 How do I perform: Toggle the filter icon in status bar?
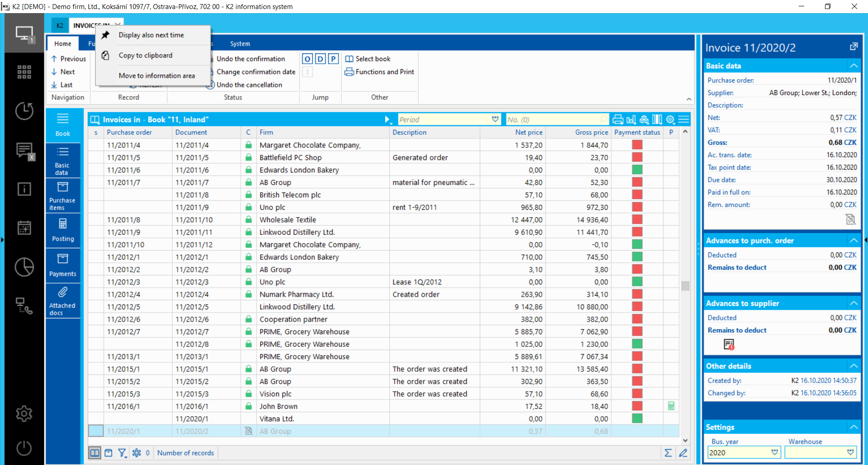[122, 453]
